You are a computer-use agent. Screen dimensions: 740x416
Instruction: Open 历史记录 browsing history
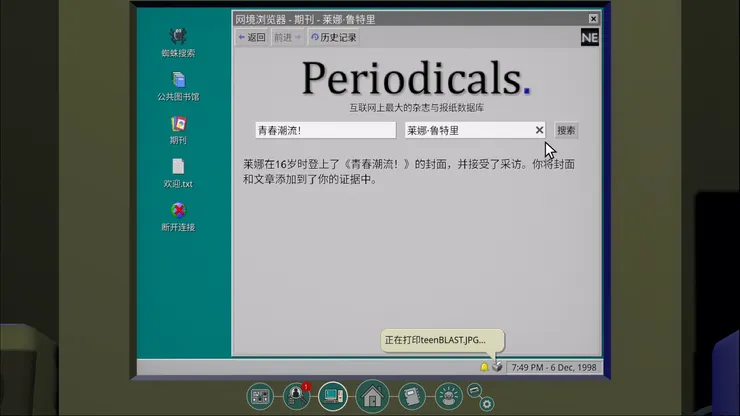[x=333, y=37]
